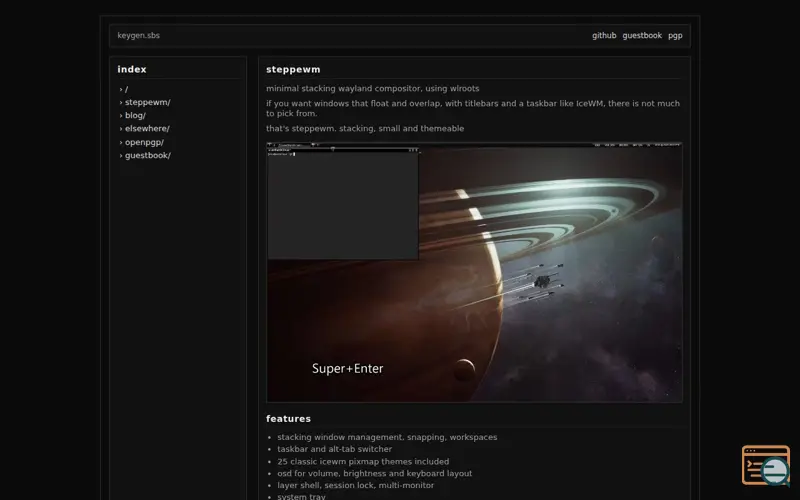Click "osd for volume, brightness" feature item
This screenshot has width=800, height=500.
(x=374, y=473)
